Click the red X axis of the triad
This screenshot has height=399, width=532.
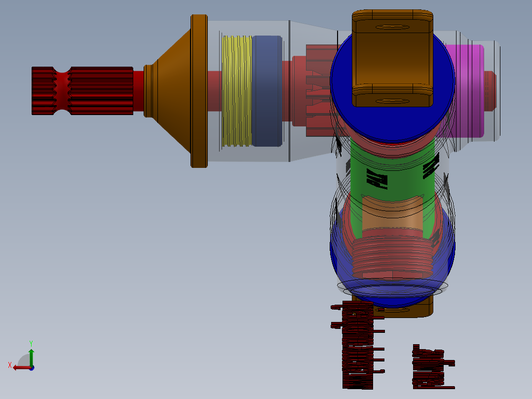point(21,368)
